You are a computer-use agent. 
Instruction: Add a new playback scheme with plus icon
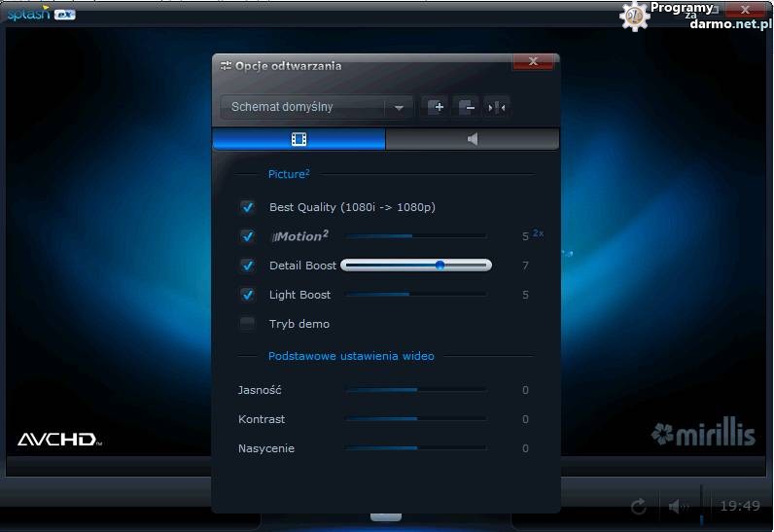click(x=436, y=107)
